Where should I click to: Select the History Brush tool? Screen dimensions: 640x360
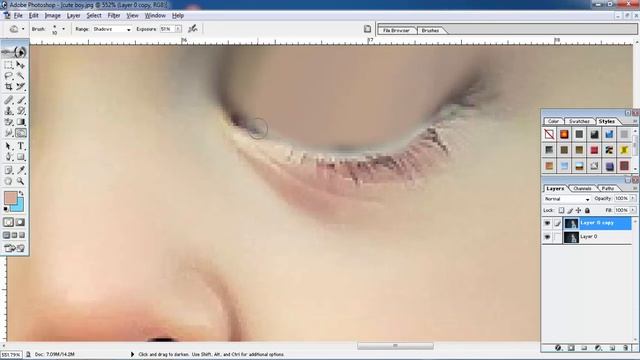(20, 111)
